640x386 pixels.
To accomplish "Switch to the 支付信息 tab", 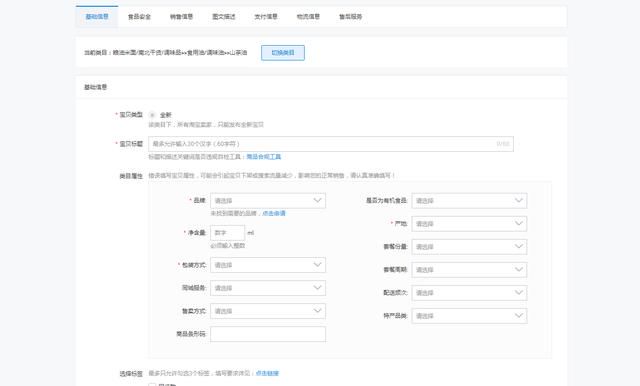I will (x=266, y=17).
